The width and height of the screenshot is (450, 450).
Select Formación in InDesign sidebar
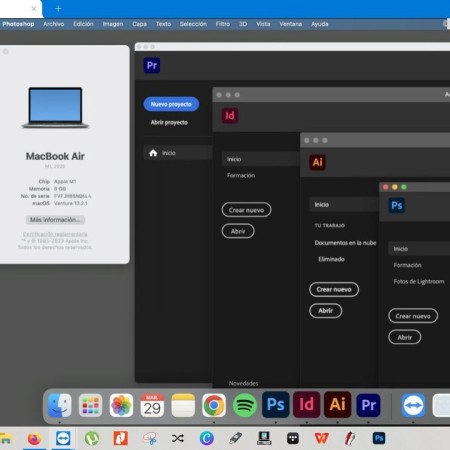(241, 175)
